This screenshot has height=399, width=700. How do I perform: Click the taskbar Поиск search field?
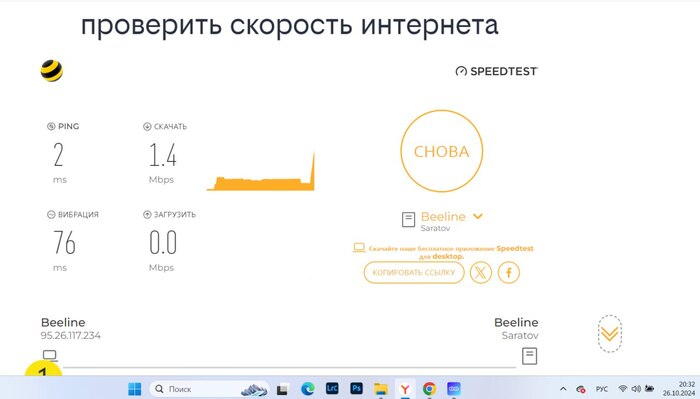[x=209, y=389]
